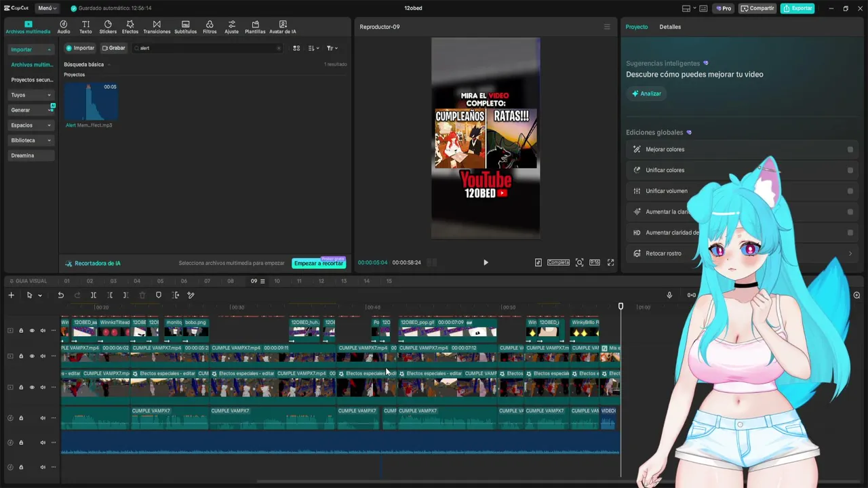868x488 pixels.
Task: Mute the second video track
Action: [x=43, y=356]
